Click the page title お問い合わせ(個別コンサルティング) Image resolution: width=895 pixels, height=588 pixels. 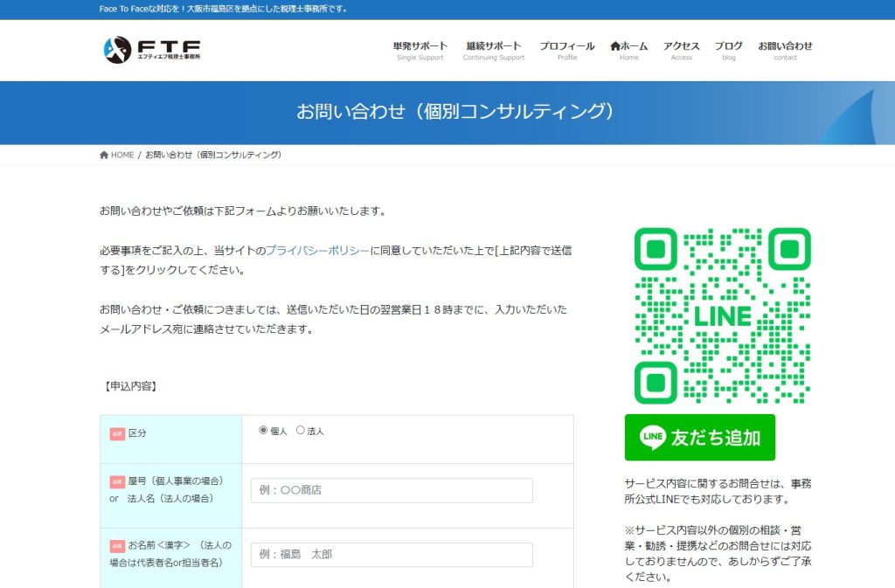coord(454,111)
